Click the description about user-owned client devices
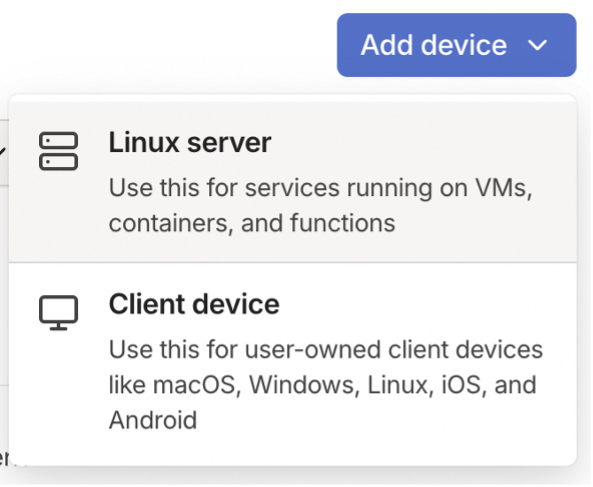Viewport: 593px width, 487px height. 326,385
